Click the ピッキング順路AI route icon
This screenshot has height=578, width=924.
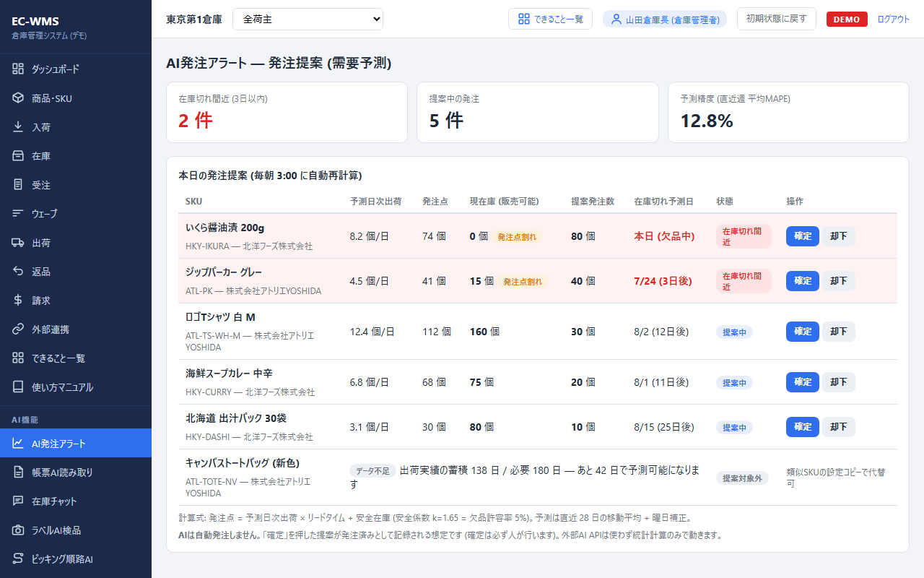18,559
